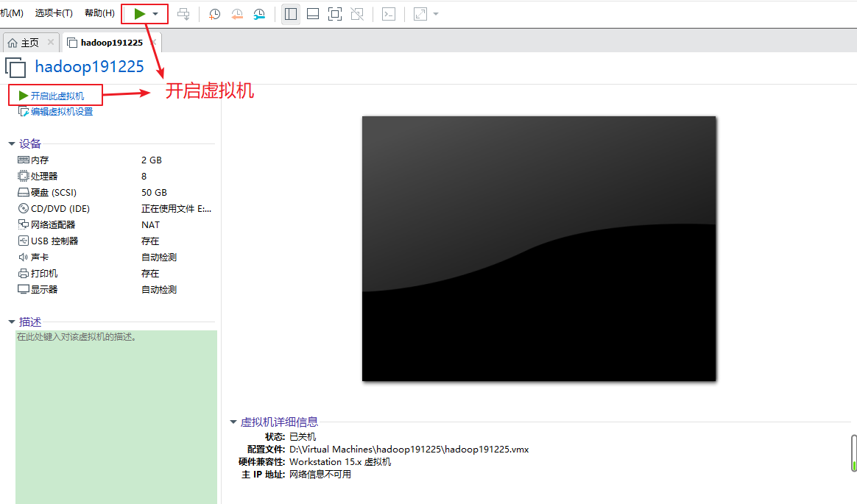The height and width of the screenshot is (504, 857).
Task: Click the 声卡 sound card icon
Action: coord(23,257)
